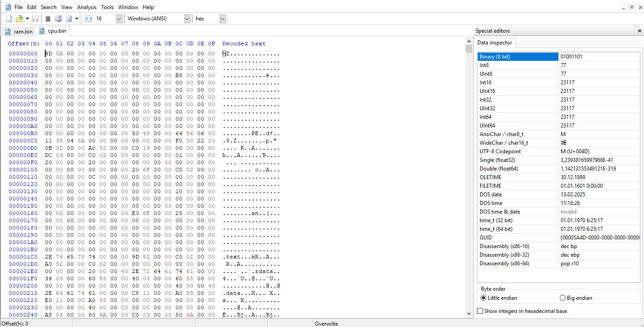Open the View menu
Viewport: 644px width, 327px height.
pos(67,7)
